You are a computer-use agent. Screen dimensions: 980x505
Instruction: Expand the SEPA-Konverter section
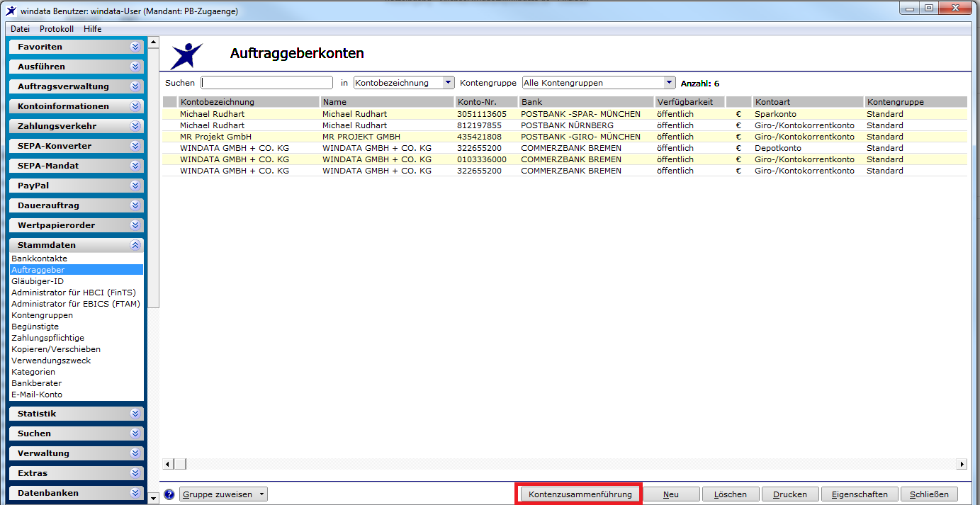[x=77, y=146]
